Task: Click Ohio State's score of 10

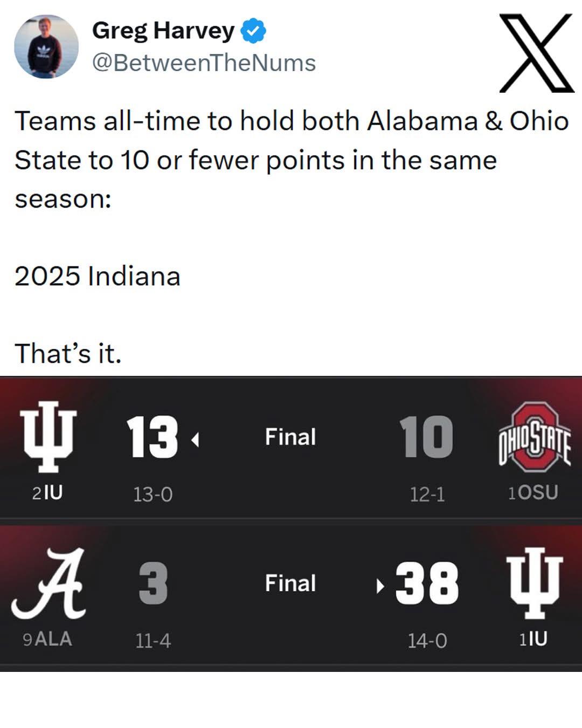Action: click(426, 437)
